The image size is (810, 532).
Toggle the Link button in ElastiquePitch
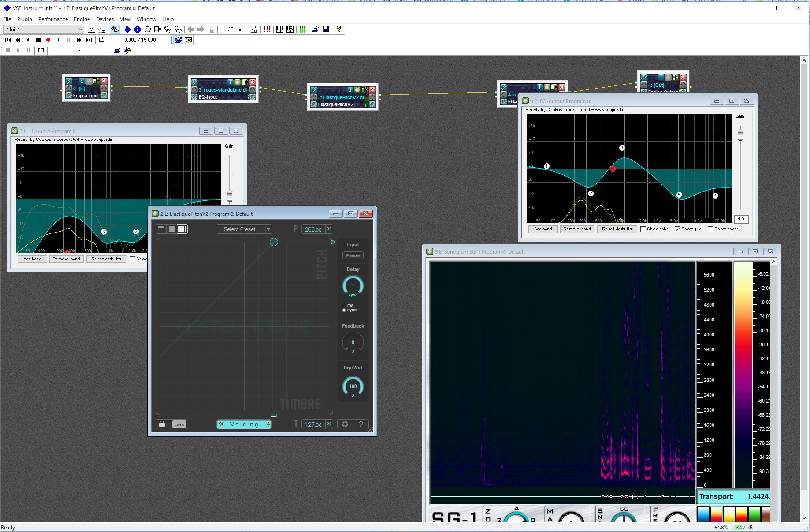[179, 424]
